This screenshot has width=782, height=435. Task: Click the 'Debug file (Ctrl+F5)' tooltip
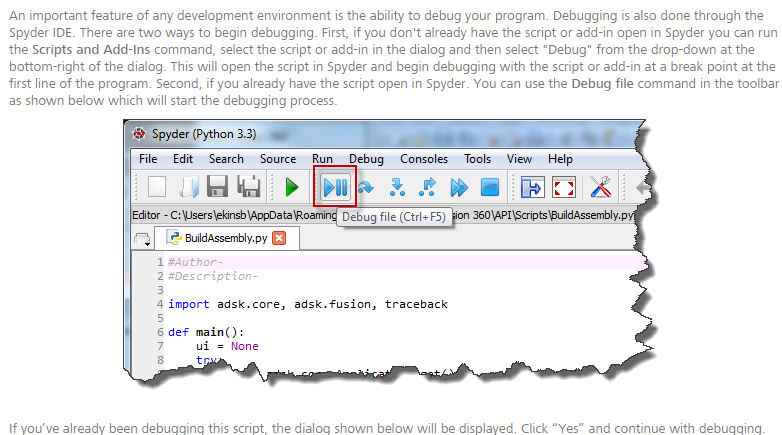[394, 217]
